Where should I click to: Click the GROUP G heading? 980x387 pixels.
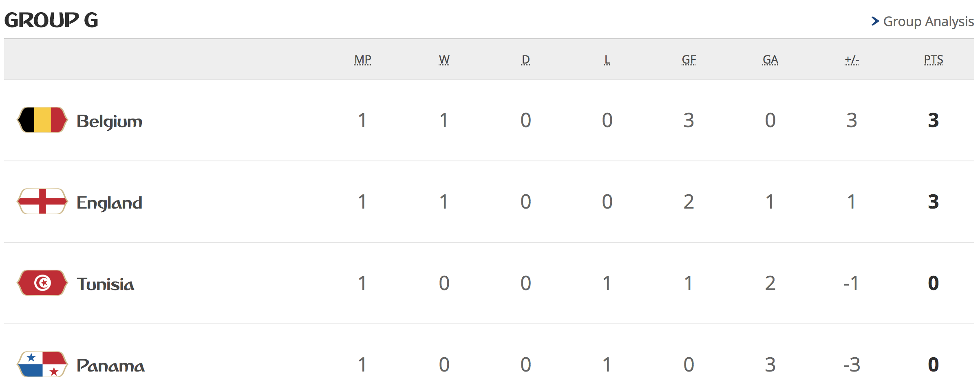tap(51, 19)
